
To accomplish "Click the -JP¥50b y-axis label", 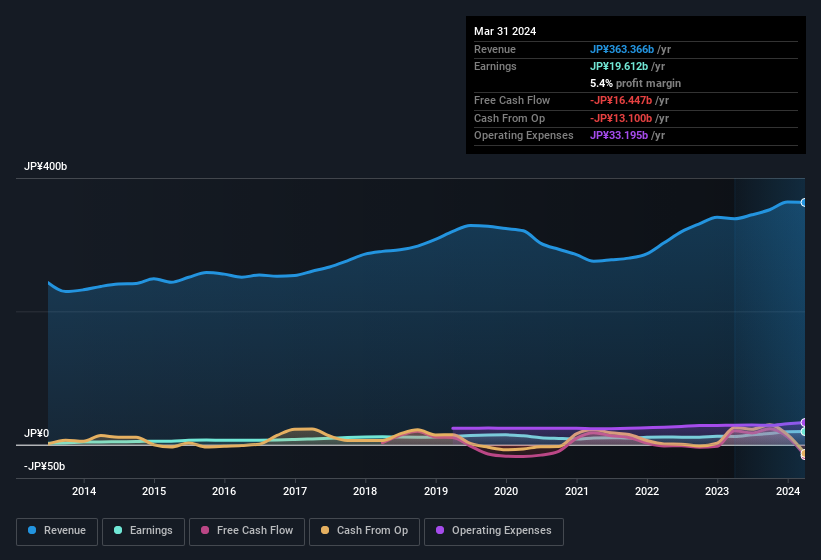I will tap(45, 466).
